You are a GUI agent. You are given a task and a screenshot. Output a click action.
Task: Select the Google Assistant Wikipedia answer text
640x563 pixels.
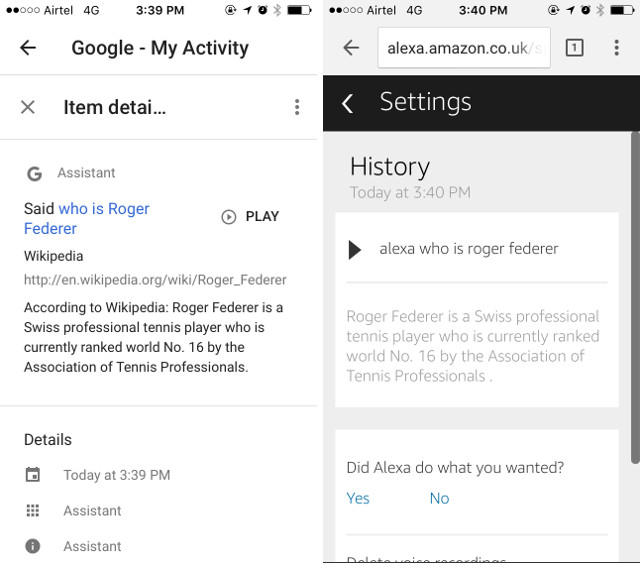(x=153, y=337)
